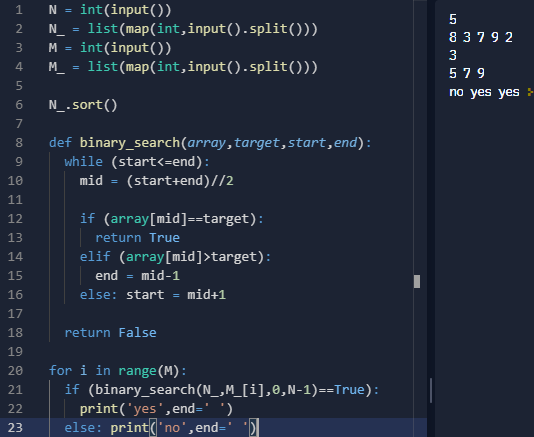Click 'else: start = mid+1' line
Screen dimensions: 534x437
[153, 295]
